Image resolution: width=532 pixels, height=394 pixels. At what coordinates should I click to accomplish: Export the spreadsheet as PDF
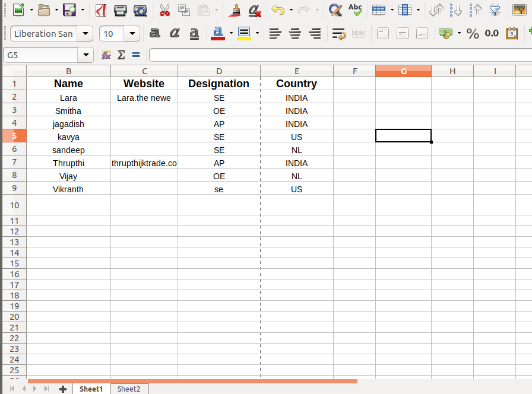click(101, 10)
